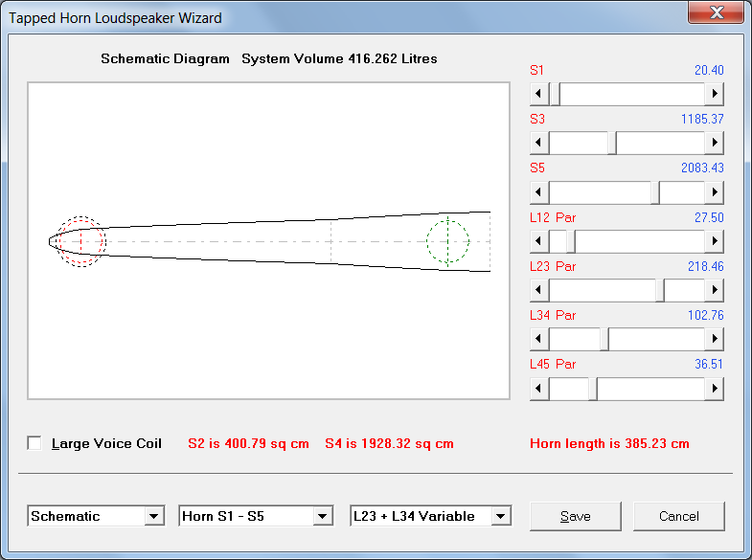Image resolution: width=752 pixels, height=560 pixels.
Task: Click the S1 value 20.40
Action: pyautogui.click(x=709, y=71)
